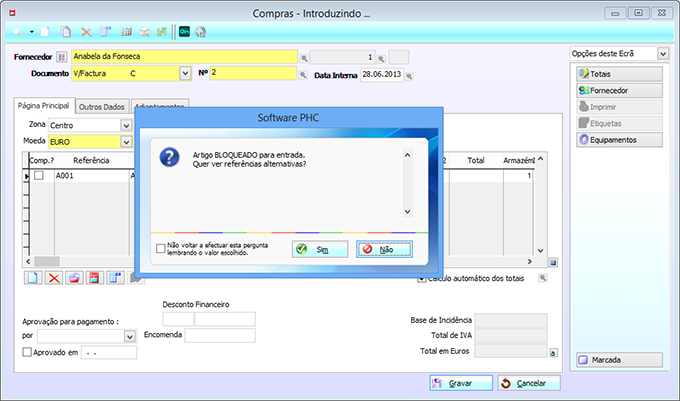The width and height of the screenshot is (680, 401).
Task: Open the Zona dropdown showing Centro
Action: point(126,125)
